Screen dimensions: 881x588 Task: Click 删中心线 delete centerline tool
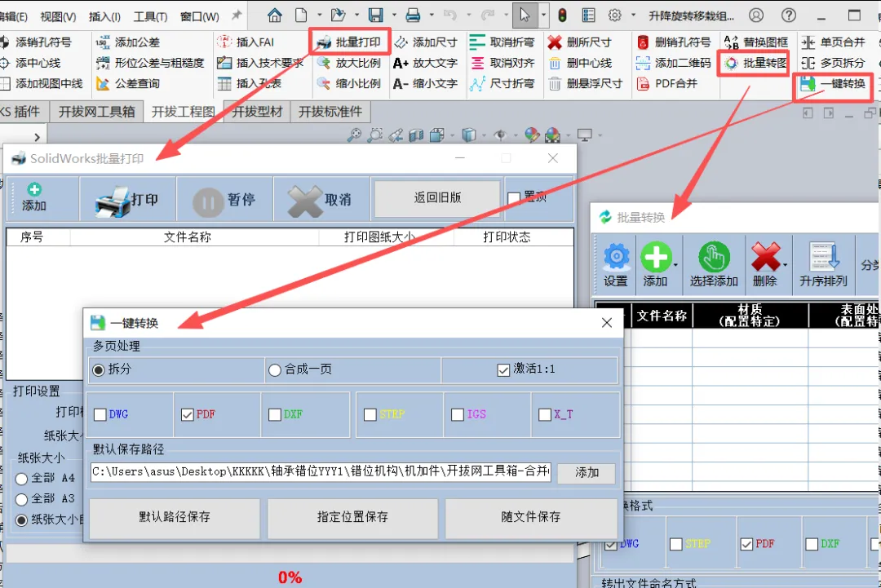pyautogui.click(x=580, y=63)
